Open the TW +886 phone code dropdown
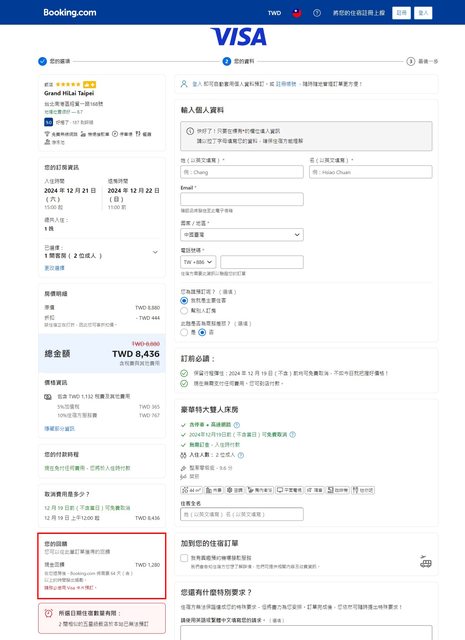Image resolution: width=465 pixels, height=640 pixels. (x=198, y=262)
